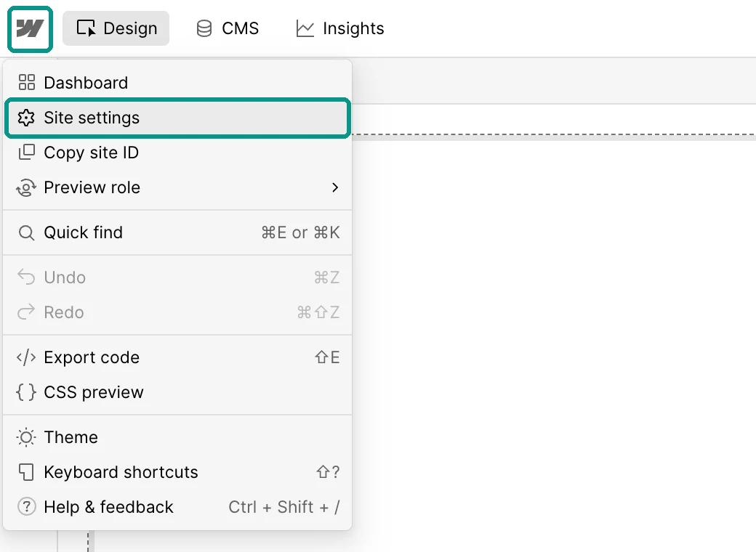Select the Redo menu item

[x=177, y=312]
